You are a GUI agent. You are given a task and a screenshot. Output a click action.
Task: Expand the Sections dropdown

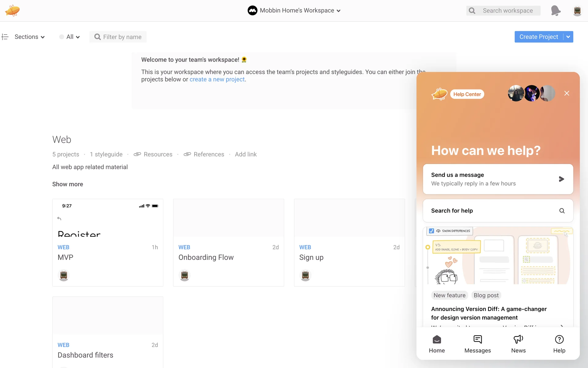tap(30, 37)
